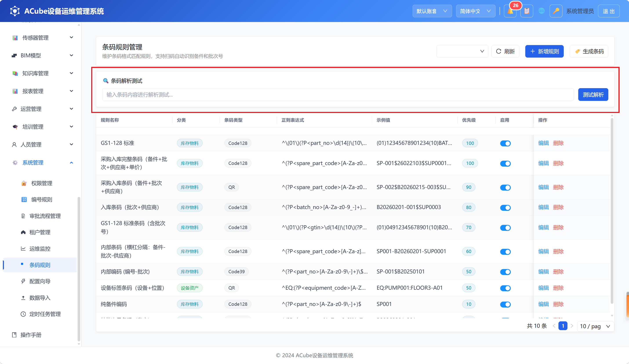Click the 租户管理 home icon

(23, 232)
